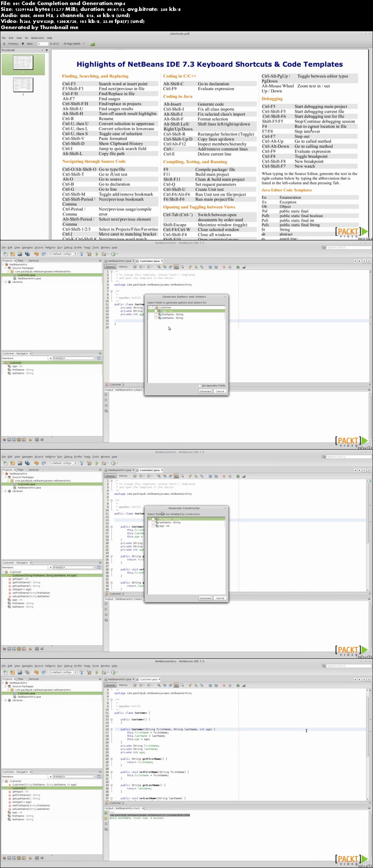373x868 pixels.
Task: Check 'age : int' in Generate Constructor dialog
Action: [153, 526]
